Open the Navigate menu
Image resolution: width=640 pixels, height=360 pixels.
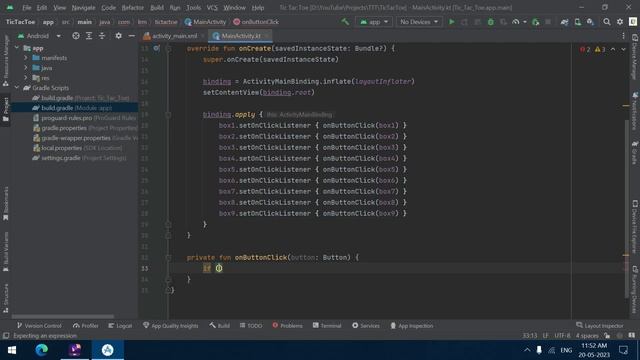pos(83,7)
